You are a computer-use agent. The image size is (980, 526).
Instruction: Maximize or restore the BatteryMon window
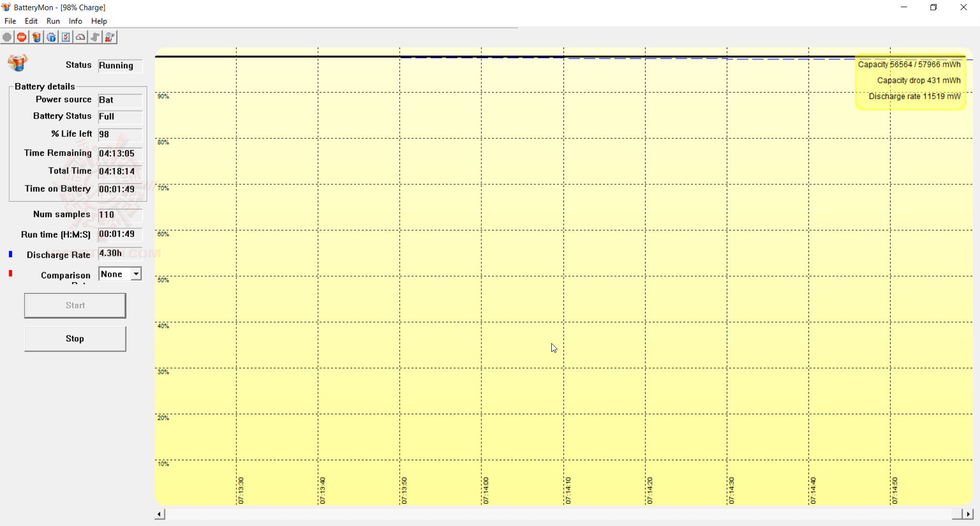(x=934, y=7)
